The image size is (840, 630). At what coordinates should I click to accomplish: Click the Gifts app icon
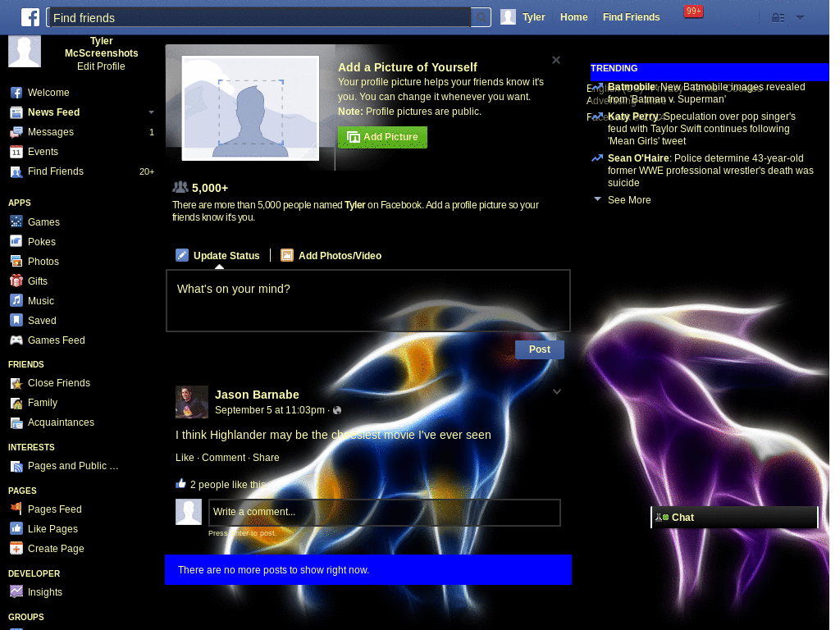[x=16, y=281]
